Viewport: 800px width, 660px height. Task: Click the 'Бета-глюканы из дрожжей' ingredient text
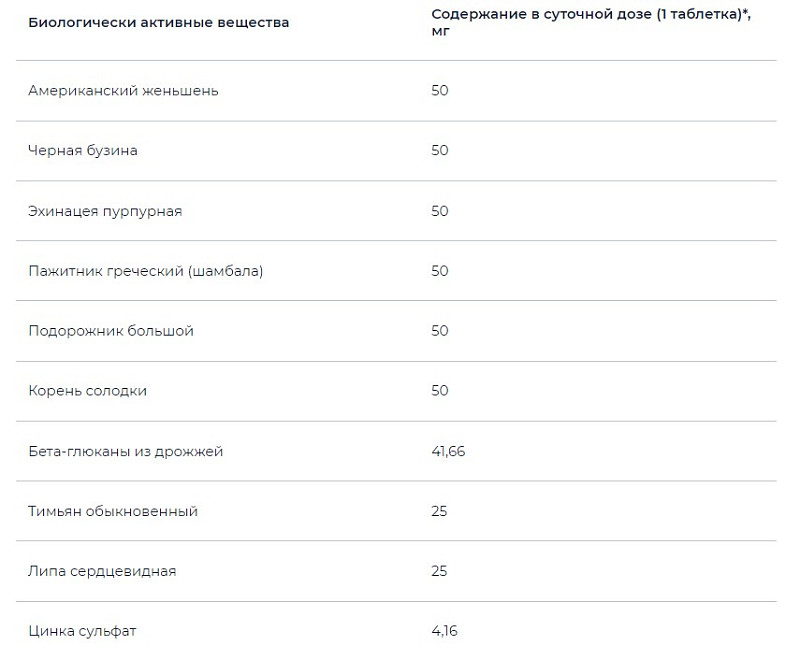126,451
